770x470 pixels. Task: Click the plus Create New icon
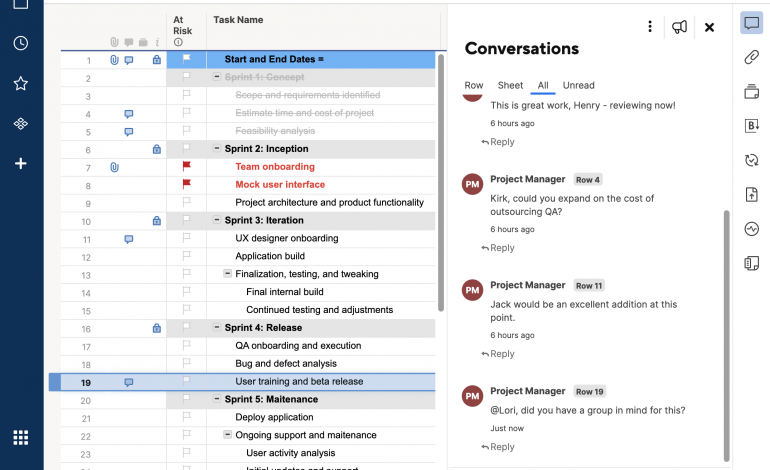point(21,164)
